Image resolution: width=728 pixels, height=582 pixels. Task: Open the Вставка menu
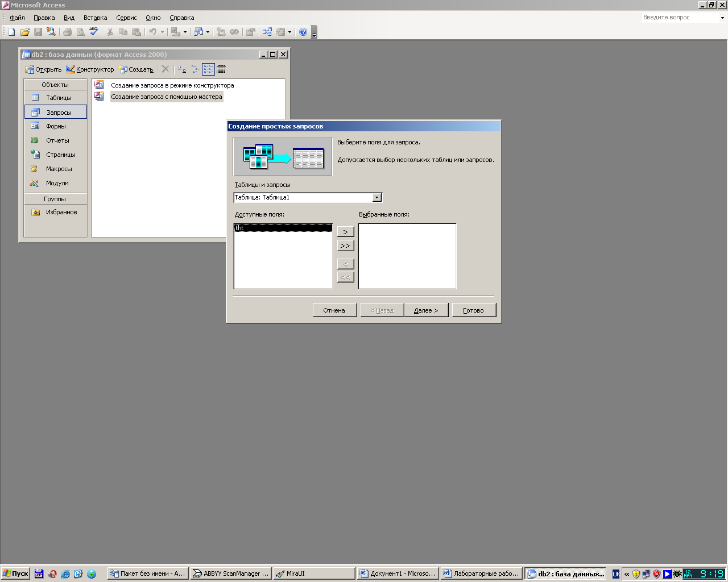(x=95, y=18)
